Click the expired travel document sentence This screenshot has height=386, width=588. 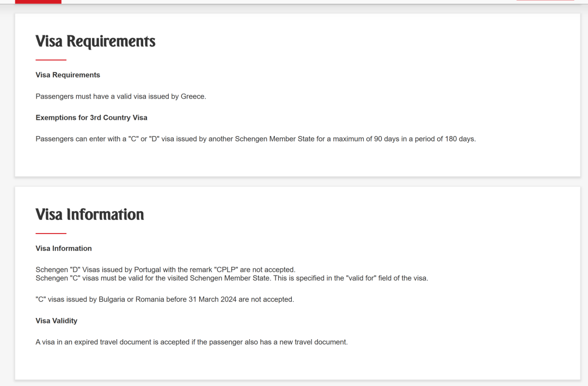(192, 342)
